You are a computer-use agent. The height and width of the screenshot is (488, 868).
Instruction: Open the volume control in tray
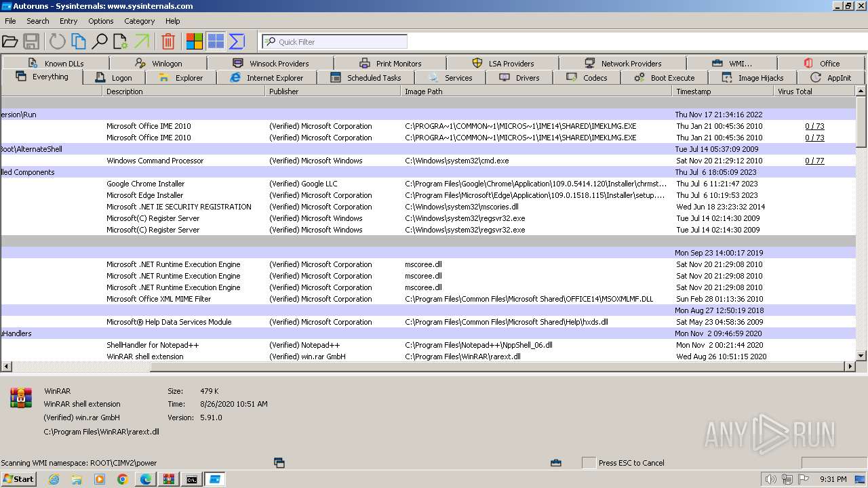point(771,479)
